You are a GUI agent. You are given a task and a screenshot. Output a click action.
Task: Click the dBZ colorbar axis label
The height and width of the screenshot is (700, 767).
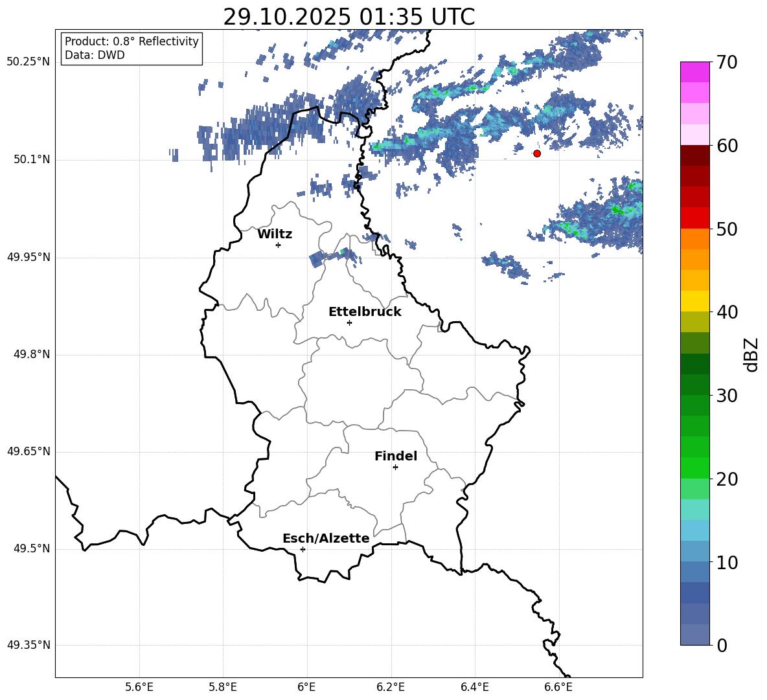(751, 354)
